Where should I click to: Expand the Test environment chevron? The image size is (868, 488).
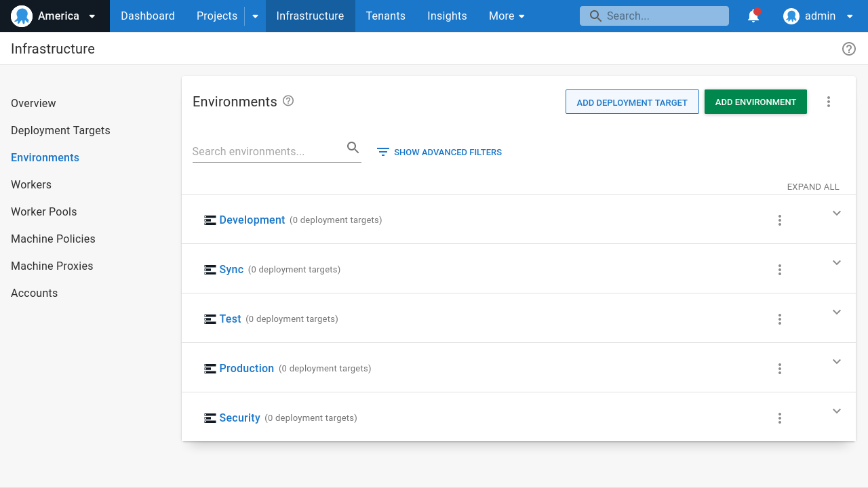tap(836, 312)
